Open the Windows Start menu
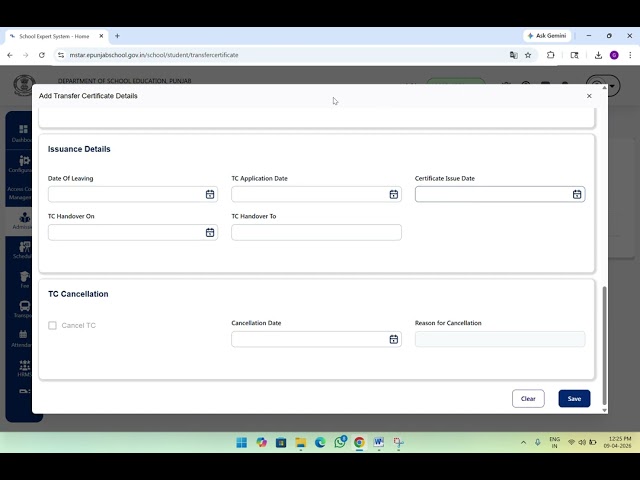The image size is (640, 480). (242, 442)
